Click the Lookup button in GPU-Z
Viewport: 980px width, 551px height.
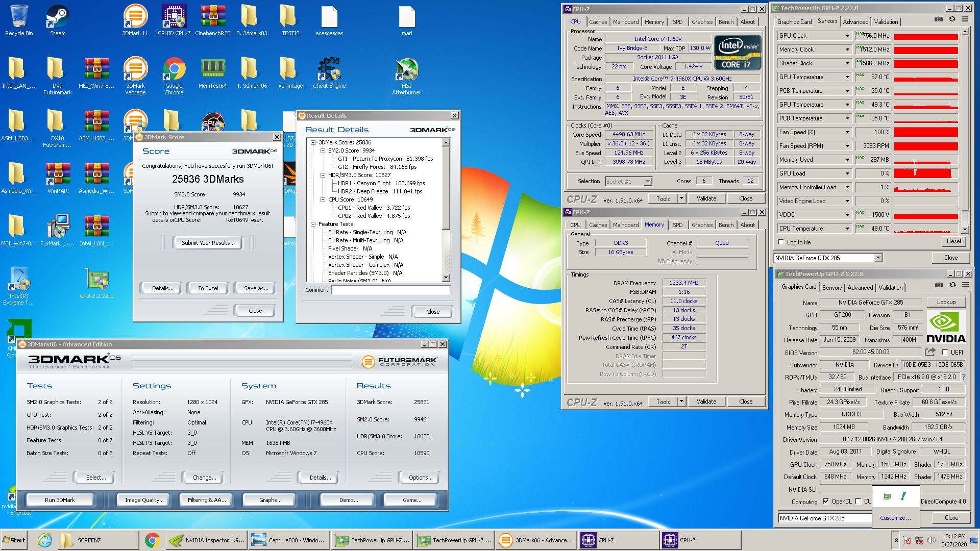click(946, 302)
